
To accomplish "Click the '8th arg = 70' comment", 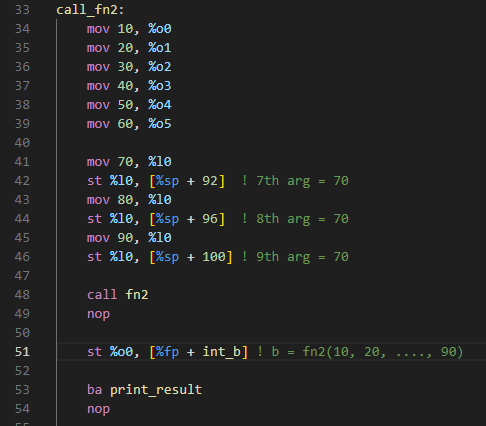I will pyautogui.click(x=295, y=219).
